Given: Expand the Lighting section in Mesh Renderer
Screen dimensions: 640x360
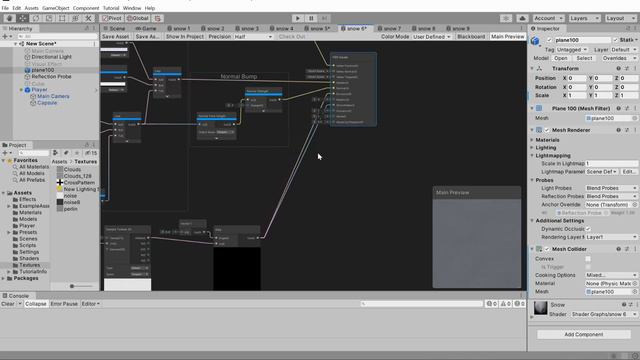Looking at the screenshot, I should 532,148.
